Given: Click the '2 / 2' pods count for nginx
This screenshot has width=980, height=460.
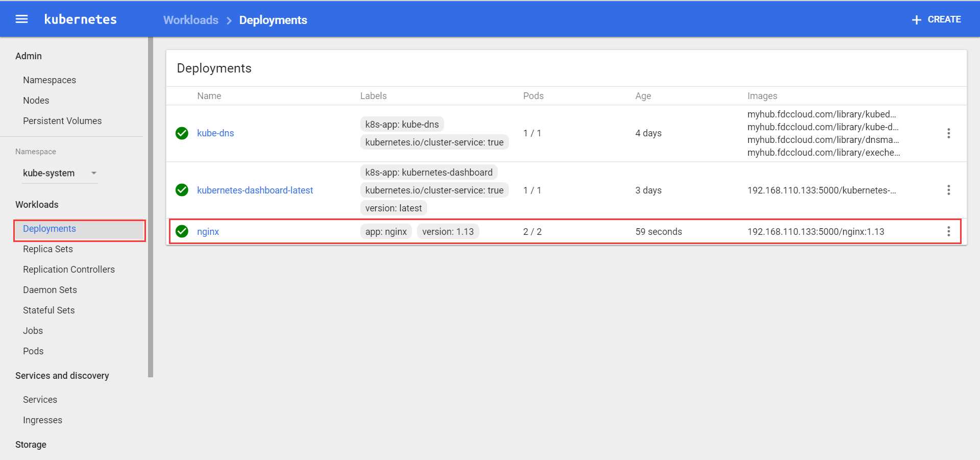Looking at the screenshot, I should [532, 232].
